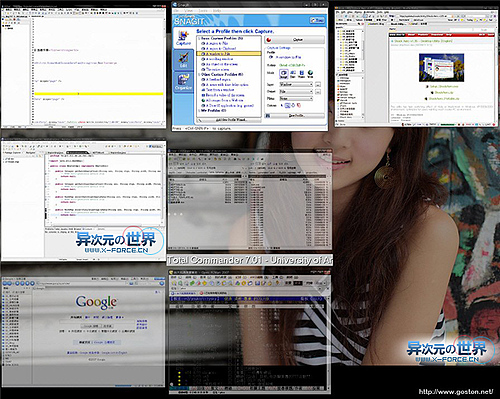
Task: Click the Output properties ellipsis button
Action: tap(318, 91)
